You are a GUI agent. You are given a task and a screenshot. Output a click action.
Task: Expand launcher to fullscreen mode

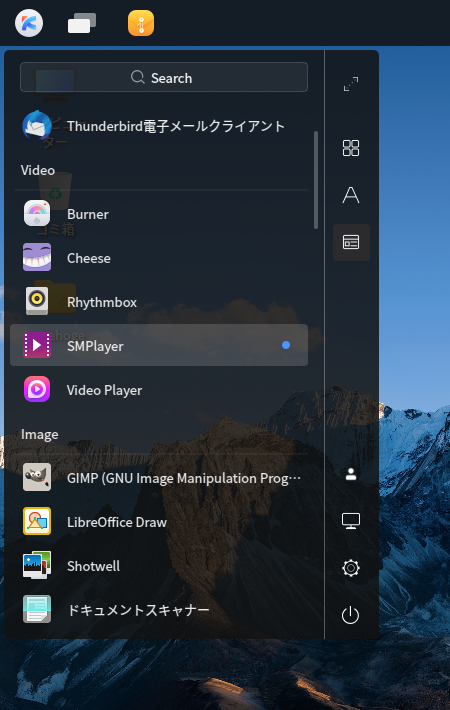coord(351,84)
